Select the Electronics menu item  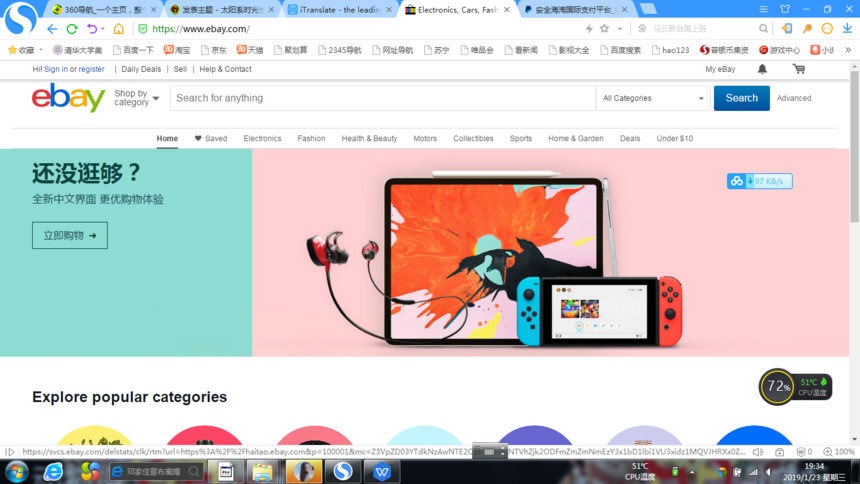click(262, 138)
